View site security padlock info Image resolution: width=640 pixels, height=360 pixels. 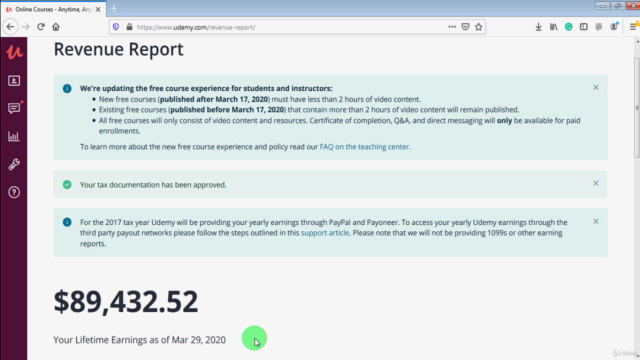tap(129, 27)
